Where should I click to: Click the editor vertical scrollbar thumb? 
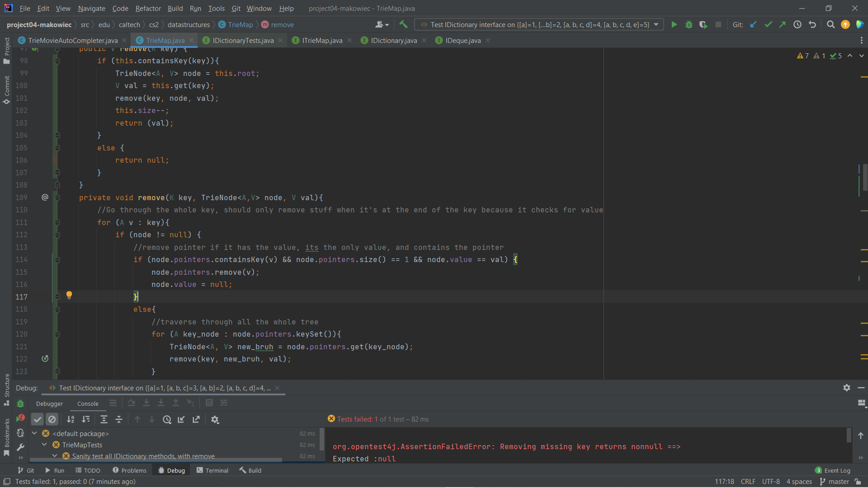[864, 177]
